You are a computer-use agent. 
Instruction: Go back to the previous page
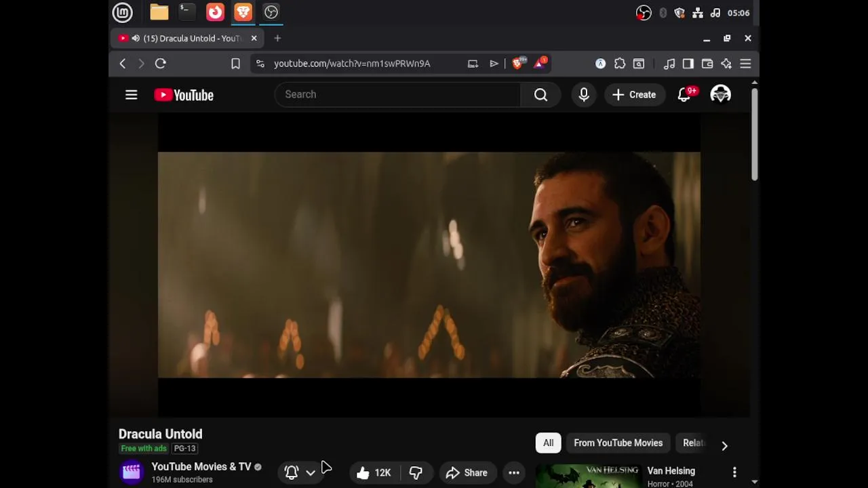pos(123,64)
